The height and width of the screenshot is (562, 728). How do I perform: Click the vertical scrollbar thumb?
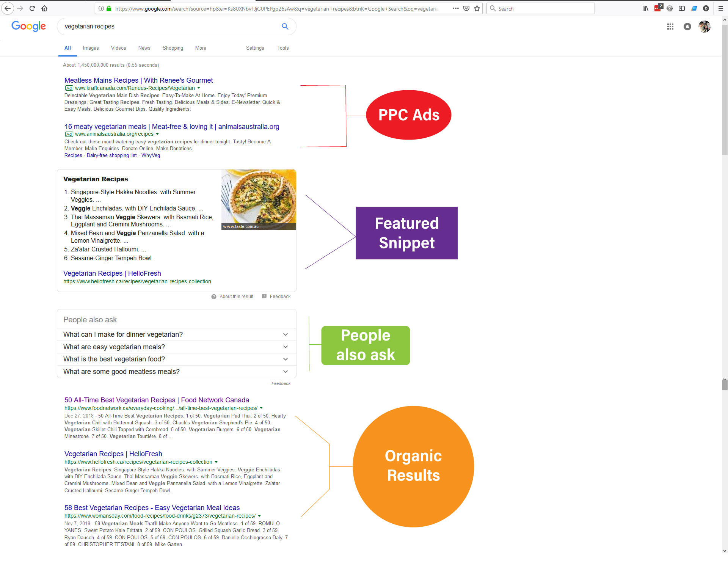725,89
